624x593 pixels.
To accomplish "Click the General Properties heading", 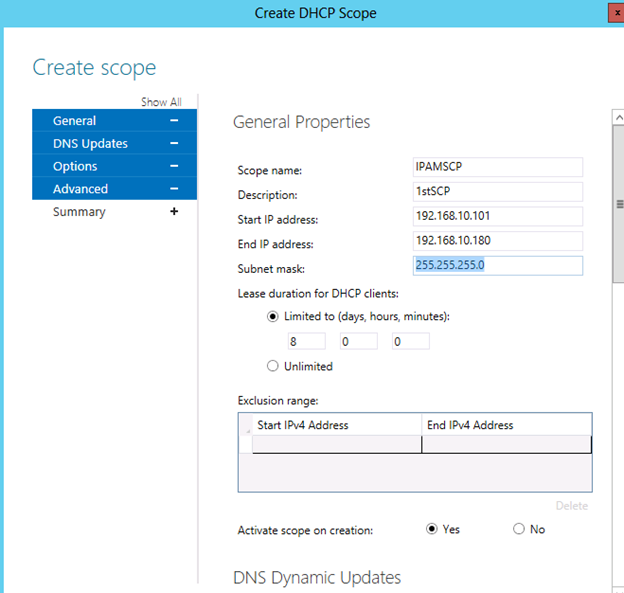I will tap(301, 122).
